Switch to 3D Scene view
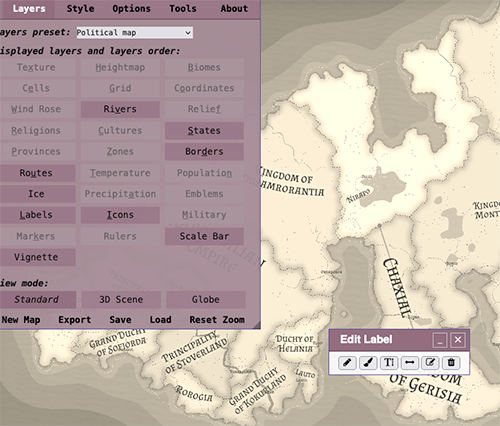 tap(121, 300)
